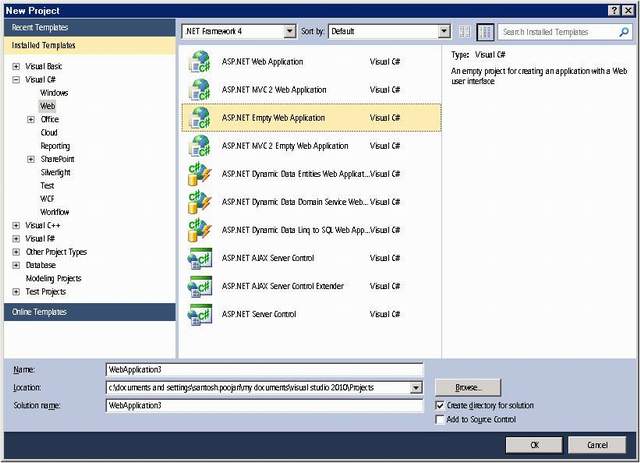Click the AJAX Server Control Extender icon

coord(200,286)
